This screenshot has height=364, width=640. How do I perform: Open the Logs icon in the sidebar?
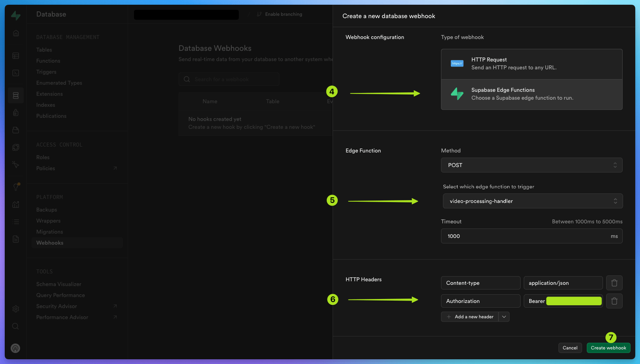click(x=16, y=221)
